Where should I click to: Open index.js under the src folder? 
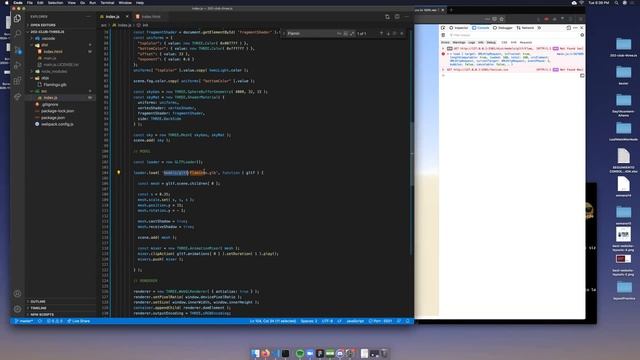pos(60,98)
